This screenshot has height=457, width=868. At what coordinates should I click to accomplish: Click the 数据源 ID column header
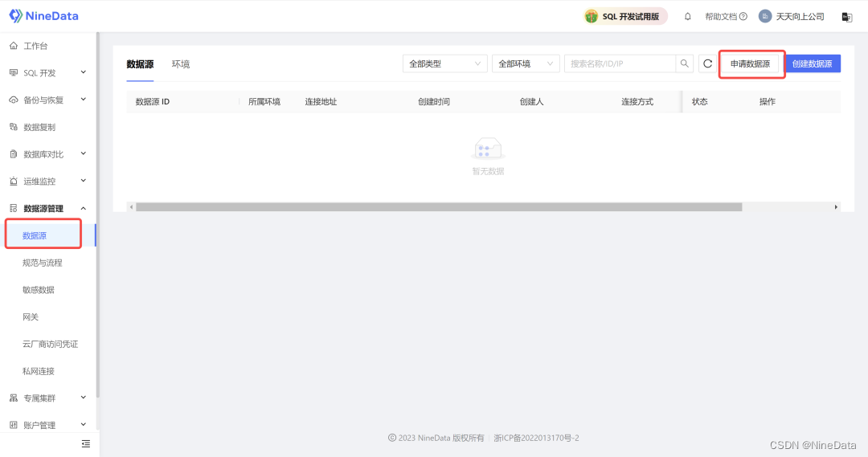[x=153, y=102]
